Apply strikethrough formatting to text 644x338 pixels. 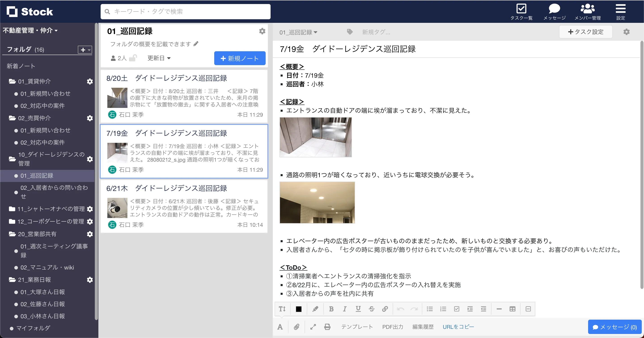tap(372, 309)
